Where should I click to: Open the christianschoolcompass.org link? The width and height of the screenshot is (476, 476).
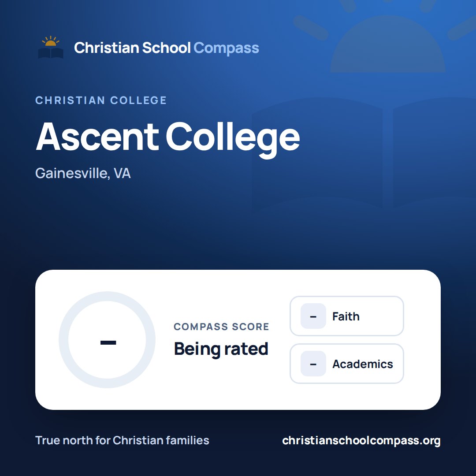click(361, 440)
